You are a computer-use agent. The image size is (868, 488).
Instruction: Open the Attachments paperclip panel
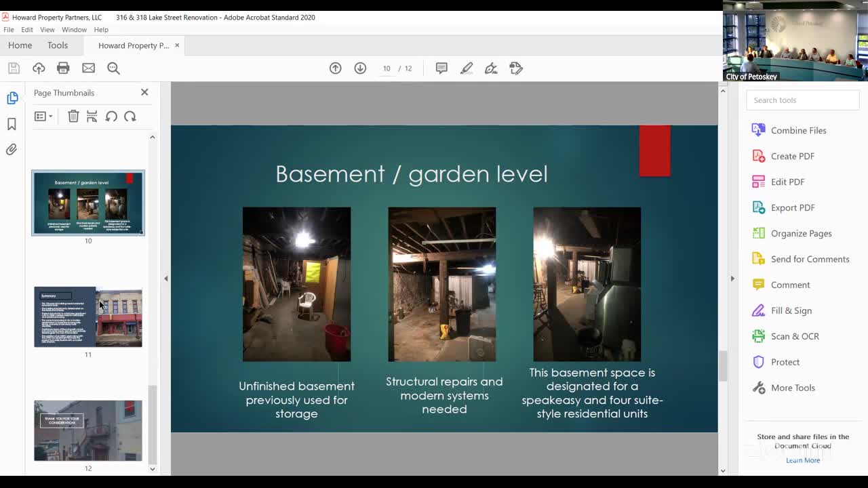[x=12, y=150]
